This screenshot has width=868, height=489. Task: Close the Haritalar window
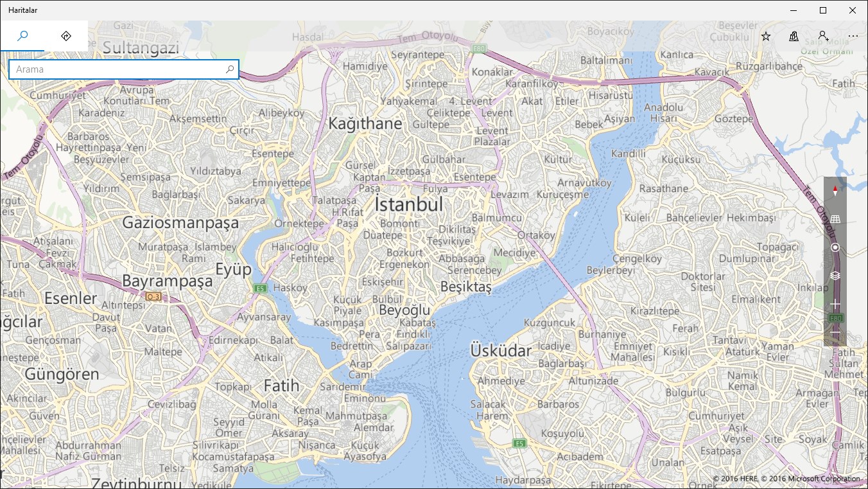pyautogui.click(x=853, y=10)
